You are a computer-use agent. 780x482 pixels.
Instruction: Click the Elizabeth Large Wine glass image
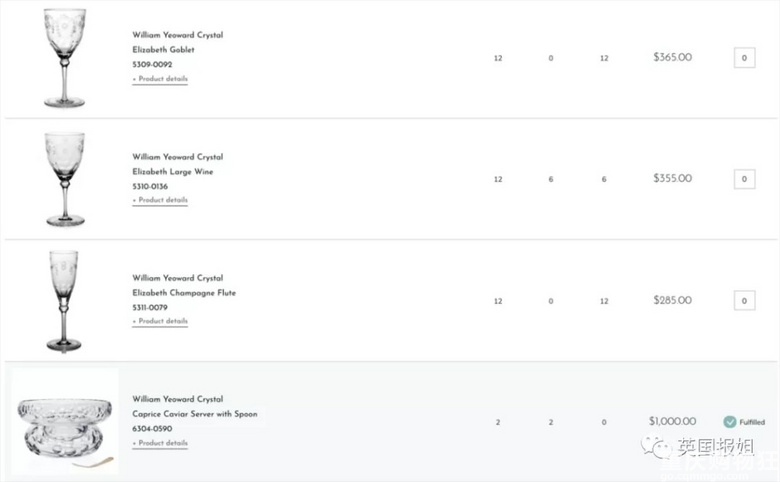click(x=64, y=179)
